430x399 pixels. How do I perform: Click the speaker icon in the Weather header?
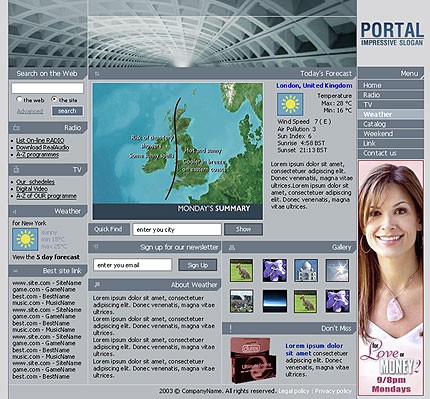[15, 211]
